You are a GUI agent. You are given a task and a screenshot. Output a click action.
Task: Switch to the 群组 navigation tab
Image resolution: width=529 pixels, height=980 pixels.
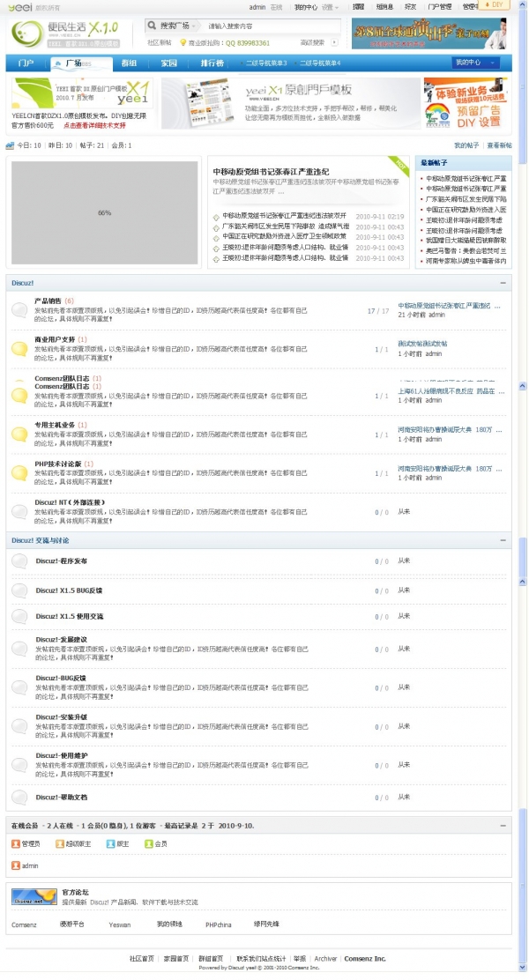pyautogui.click(x=129, y=63)
